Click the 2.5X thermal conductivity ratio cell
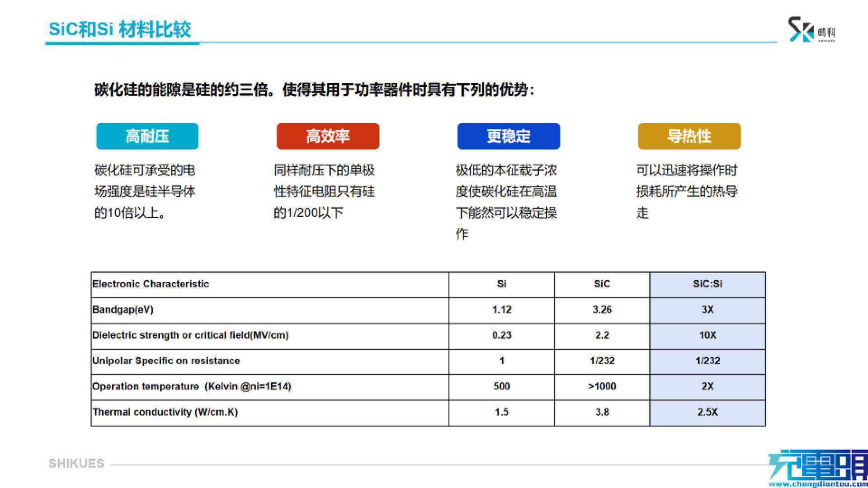This screenshot has height=488, width=868. coord(707,412)
